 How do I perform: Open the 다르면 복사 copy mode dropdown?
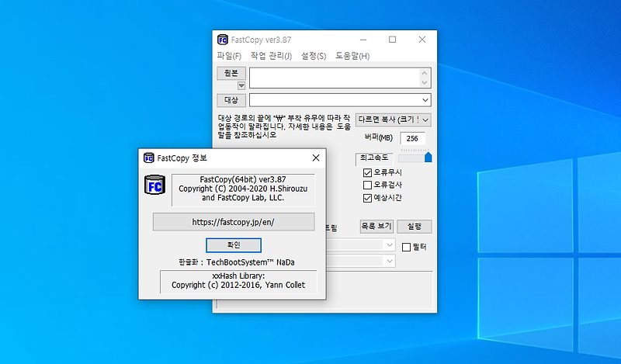point(394,120)
